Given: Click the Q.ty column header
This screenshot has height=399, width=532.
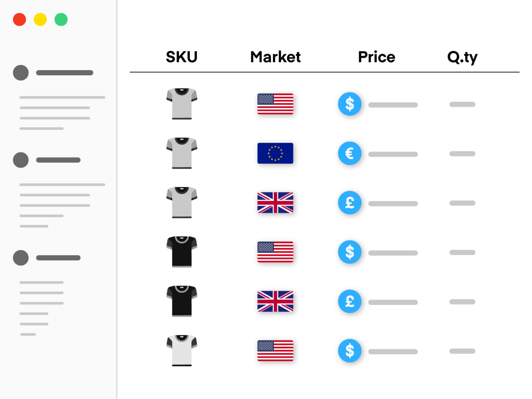Looking at the screenshot, I should tap(462, 57).
